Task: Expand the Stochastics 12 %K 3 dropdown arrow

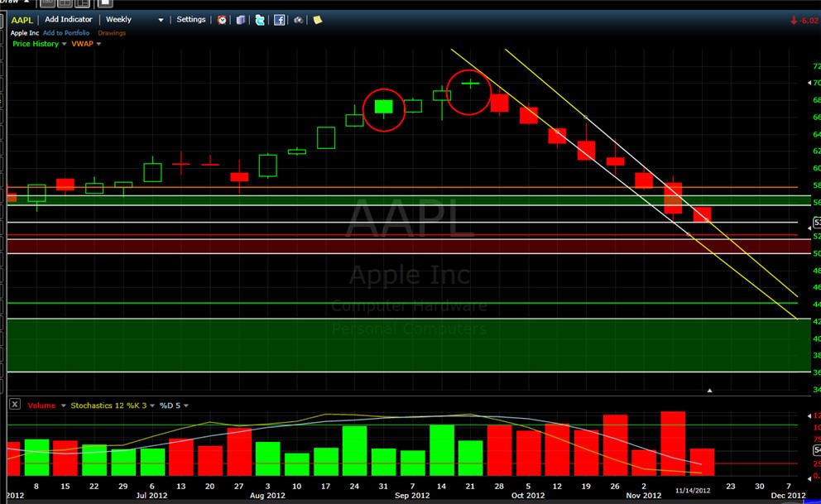Action: tap(152, 406)
